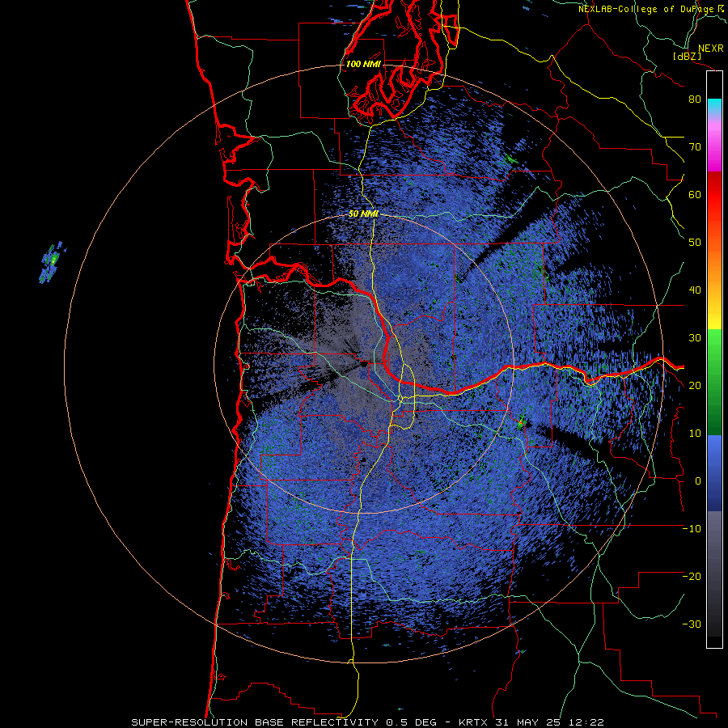Click the 20 value on the dBZ scale
Viewport: 728px width, 728px height.
click(695, 386)
